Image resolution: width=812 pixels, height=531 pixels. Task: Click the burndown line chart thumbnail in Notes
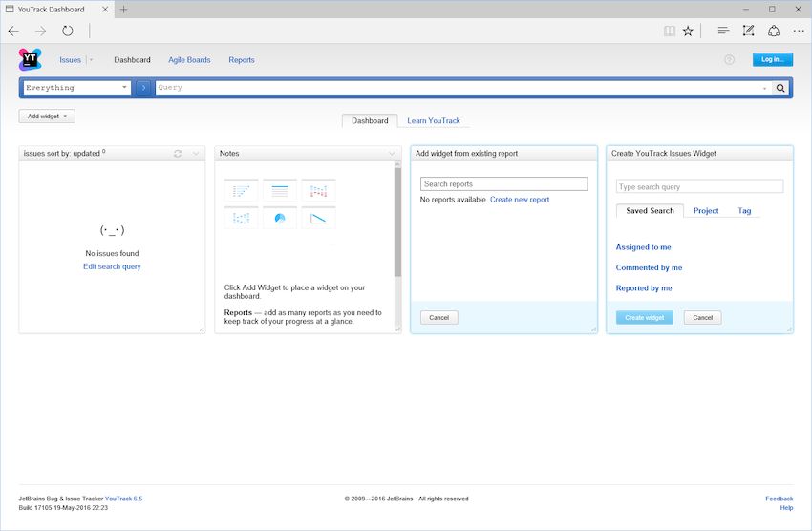click(x=318, y=218)
